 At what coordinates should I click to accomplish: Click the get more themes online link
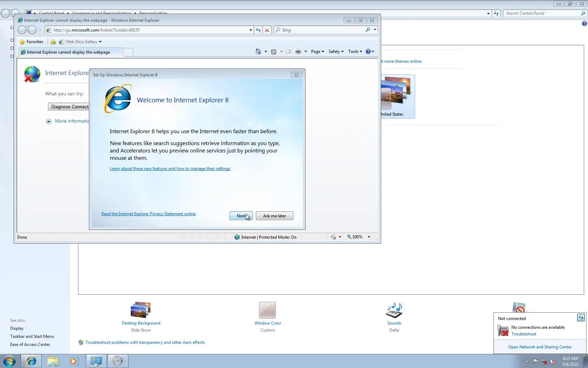pos(401,61)
